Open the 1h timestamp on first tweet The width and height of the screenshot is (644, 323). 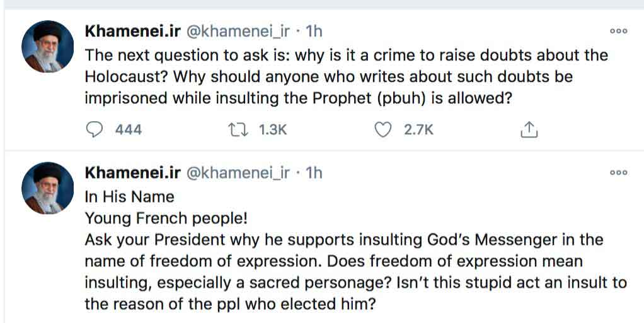click(x=313, y=31)
